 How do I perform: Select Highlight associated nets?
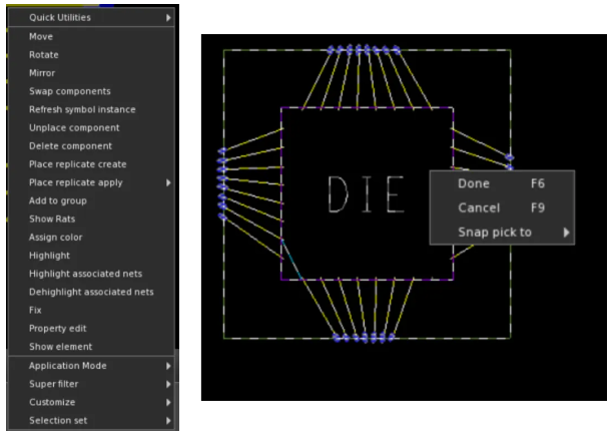click(x=91, y=274)
